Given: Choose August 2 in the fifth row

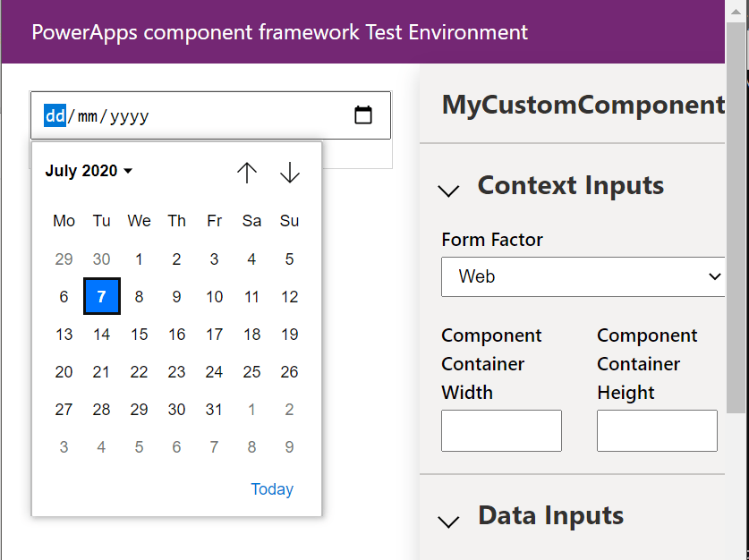Looking at the screenshot, I should [289, 409].
